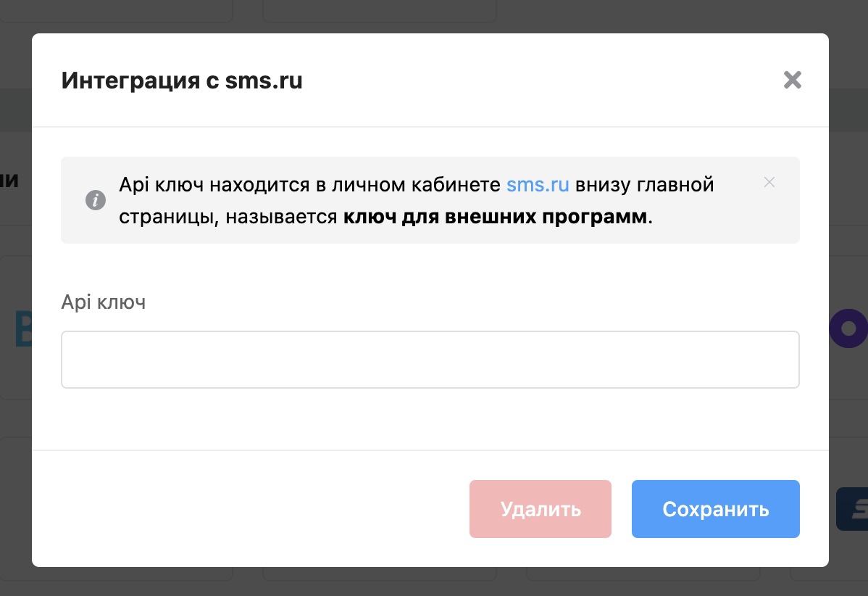Focus the Api ключ input field
The image size is (868, 596).
(x=430, y=360)
